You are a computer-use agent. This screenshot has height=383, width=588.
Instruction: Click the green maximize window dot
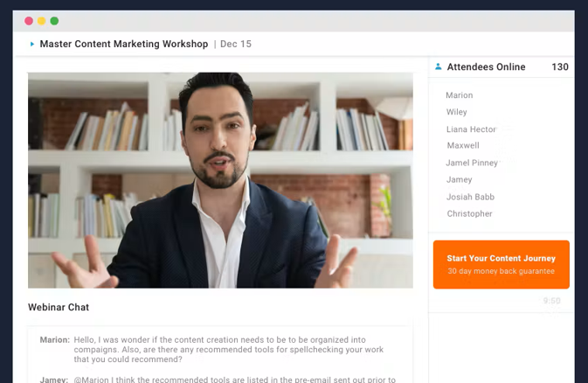(x=54, y=21)
